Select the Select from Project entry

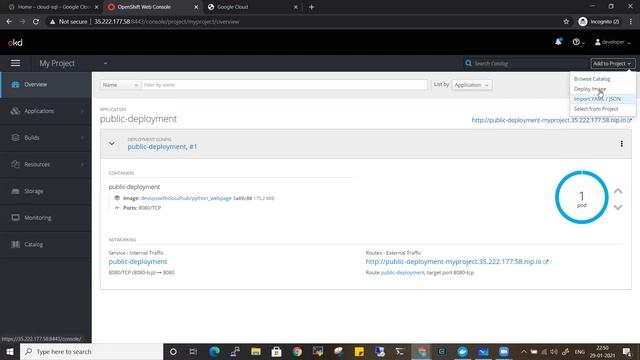tap(596, 109)
